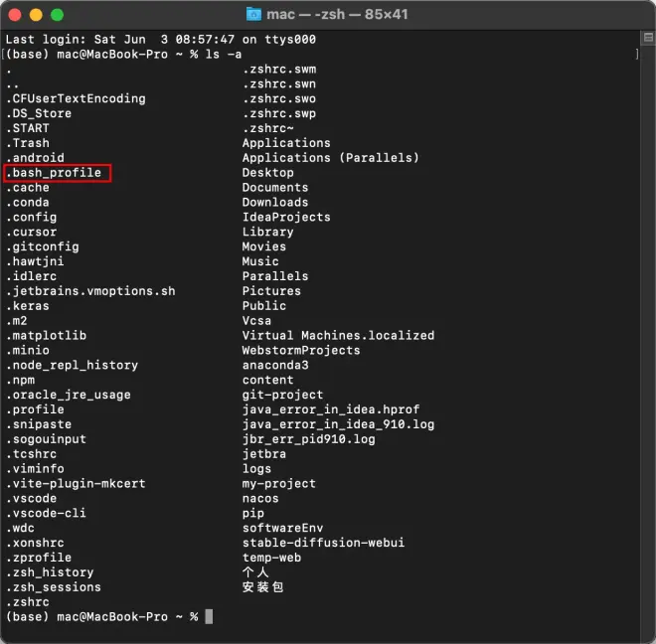Viewport: 656px width, 644px height.
Task: Click the '.m2' entry
Action: click(x=17, y=321)
